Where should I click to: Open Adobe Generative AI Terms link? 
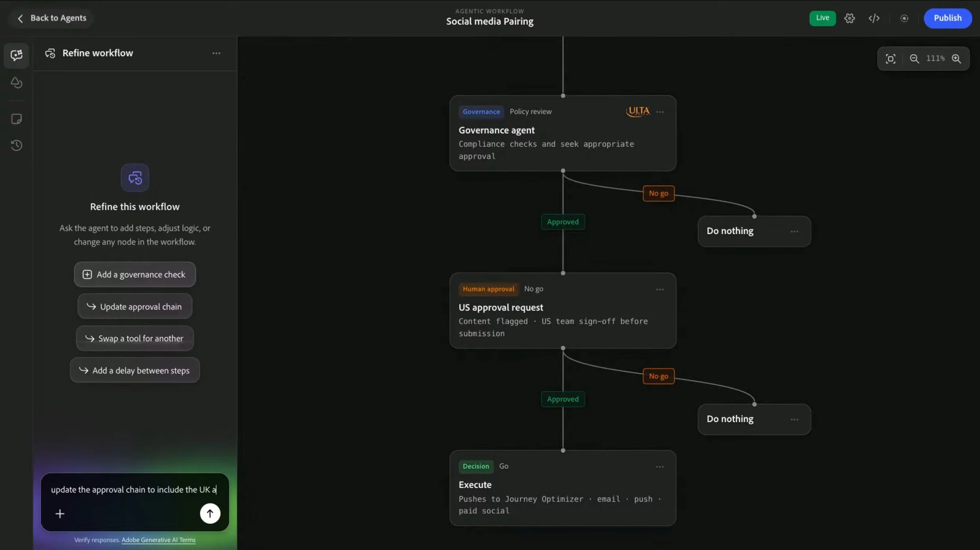(158, 540)
